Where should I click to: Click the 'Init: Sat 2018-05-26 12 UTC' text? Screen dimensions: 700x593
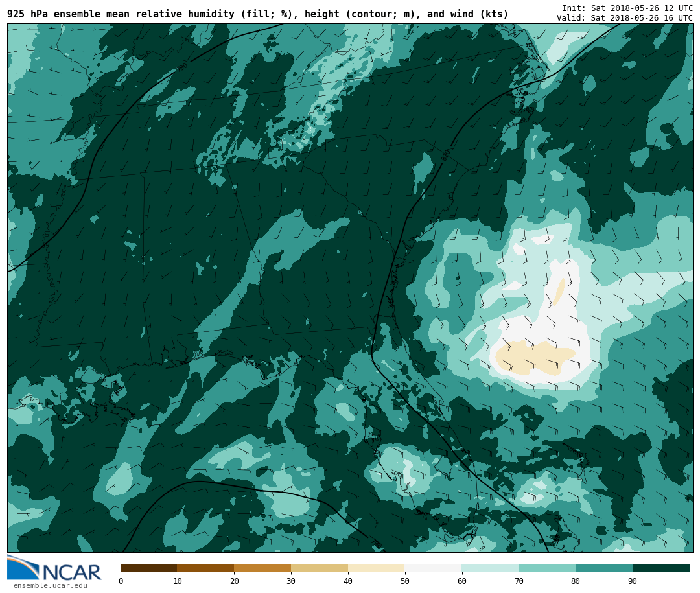pyautogui.click(x=627, y=8)
